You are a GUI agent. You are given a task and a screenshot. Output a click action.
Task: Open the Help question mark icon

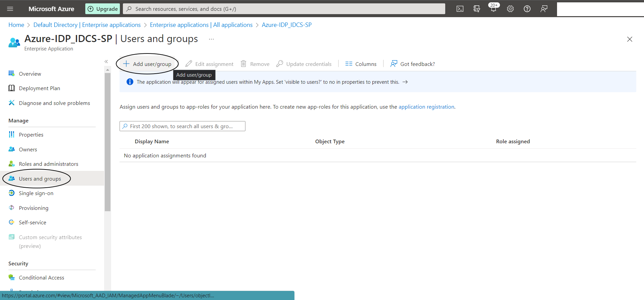pyautogui.click(x=527, y=9)
